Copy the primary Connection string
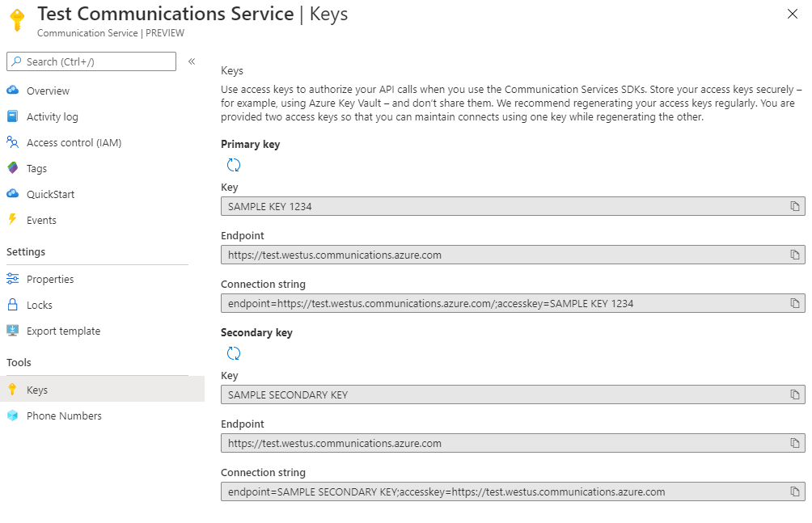The width and height of the screenshot is (812, 523). tap(794, 303)
